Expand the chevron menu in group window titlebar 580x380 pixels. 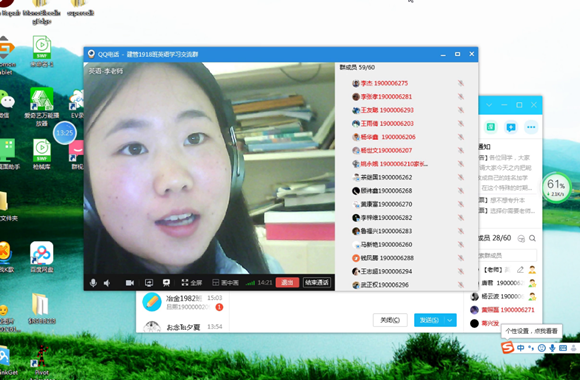pyautogui.click(x=489, y=105)
